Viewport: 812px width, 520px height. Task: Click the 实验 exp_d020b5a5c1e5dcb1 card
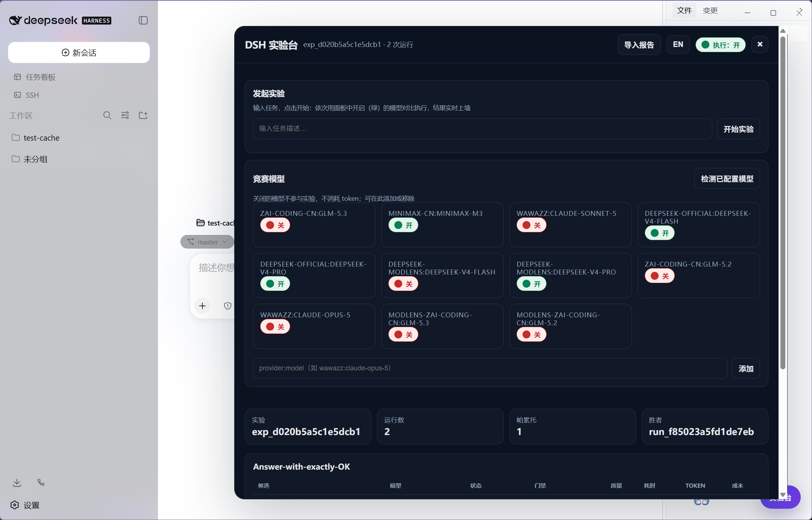[308, 426]
